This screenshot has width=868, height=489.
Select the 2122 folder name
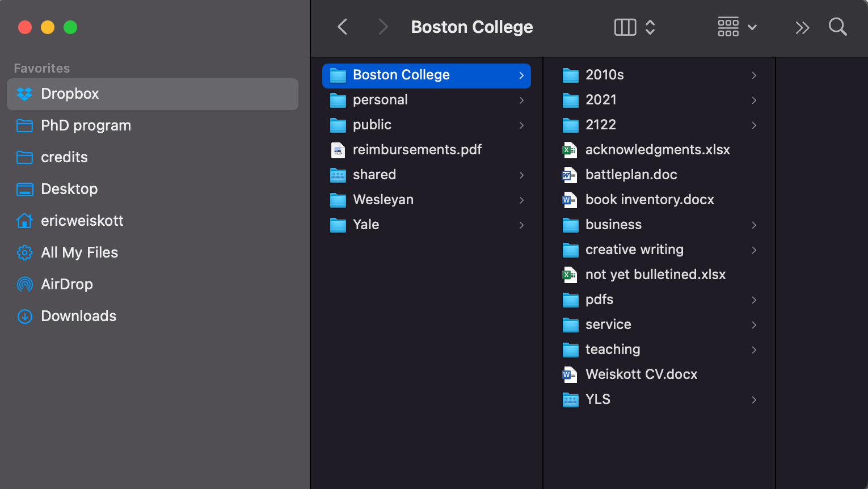pos(601,125)
